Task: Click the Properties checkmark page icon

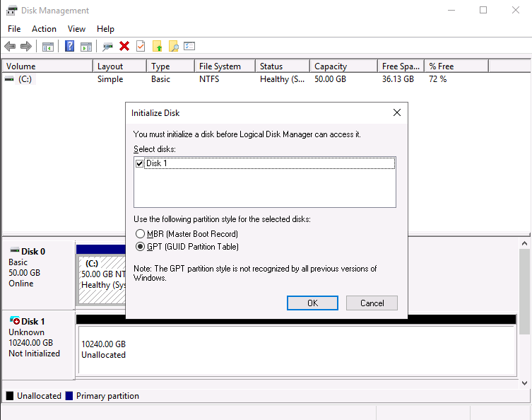Action: coord(141,47)
